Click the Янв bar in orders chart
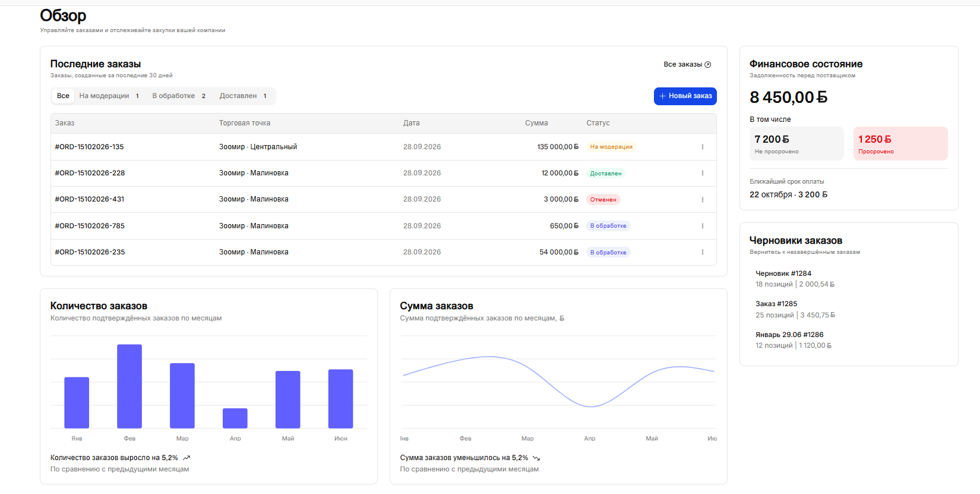Screen dimensions: 980x494 (x=77, y=402)
